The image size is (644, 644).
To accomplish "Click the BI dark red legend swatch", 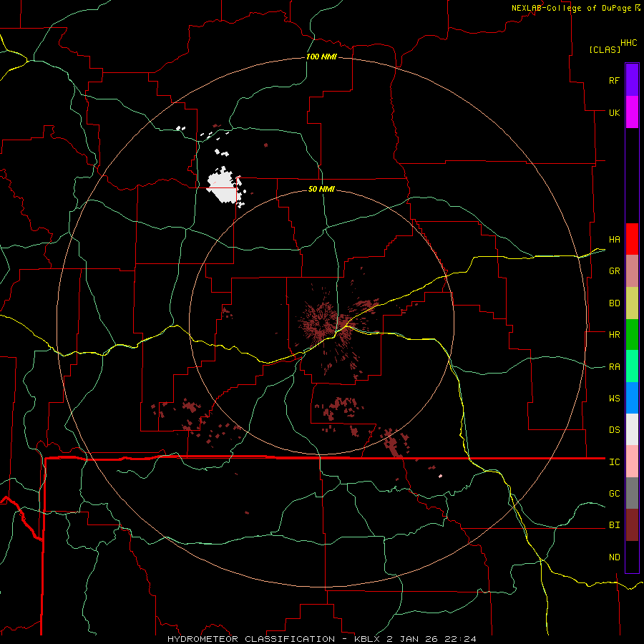I will [632, 525].
